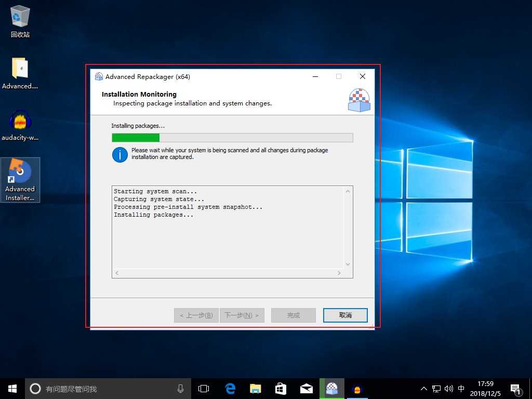The width and height of the screenshot is (532, 399).
Task: Open the Mail app from the taskbar
Action: pos(307,389)
